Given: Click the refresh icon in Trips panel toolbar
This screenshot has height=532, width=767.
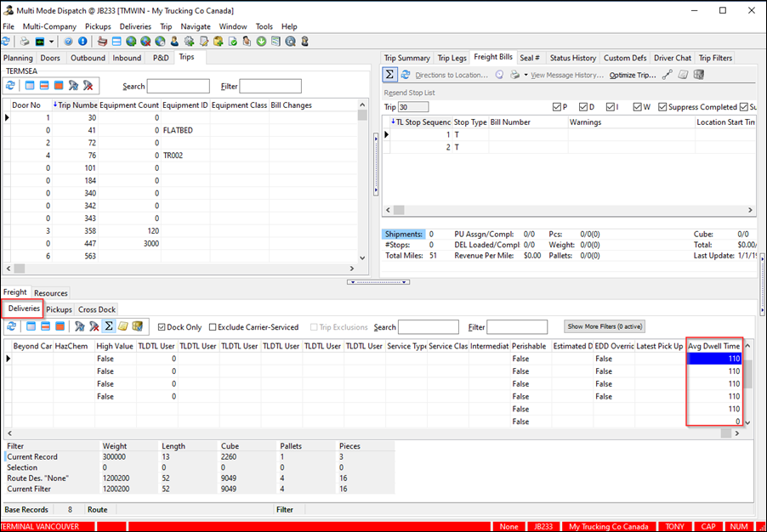Looking at the screenshot, I should coord(10,86).
